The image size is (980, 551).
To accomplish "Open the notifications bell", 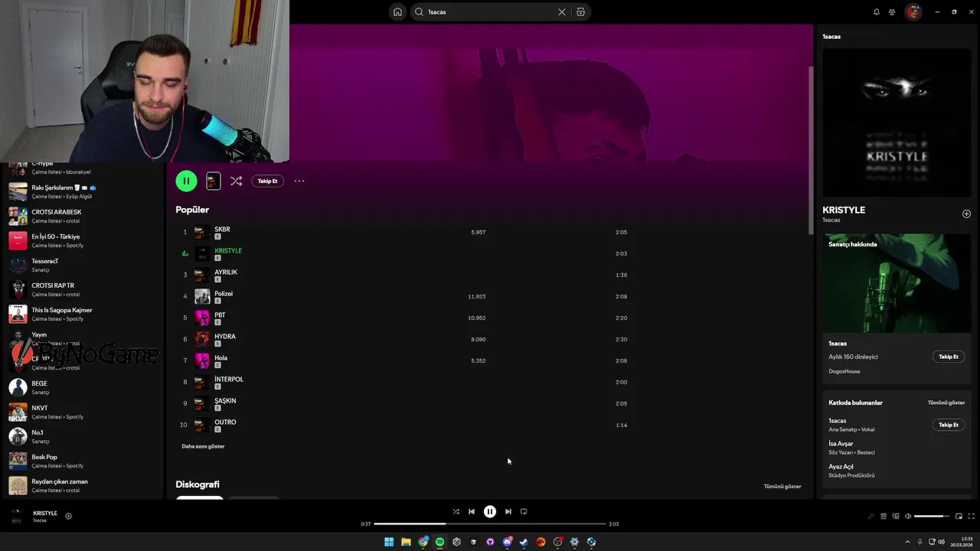I will click(877, 11).
